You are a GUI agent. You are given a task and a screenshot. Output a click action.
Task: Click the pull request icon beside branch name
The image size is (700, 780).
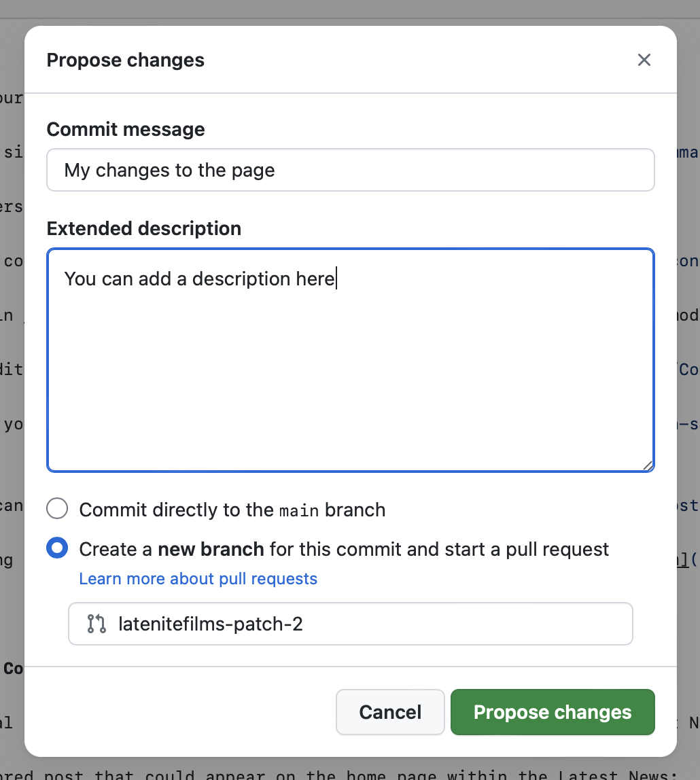[x=97, y=624]
